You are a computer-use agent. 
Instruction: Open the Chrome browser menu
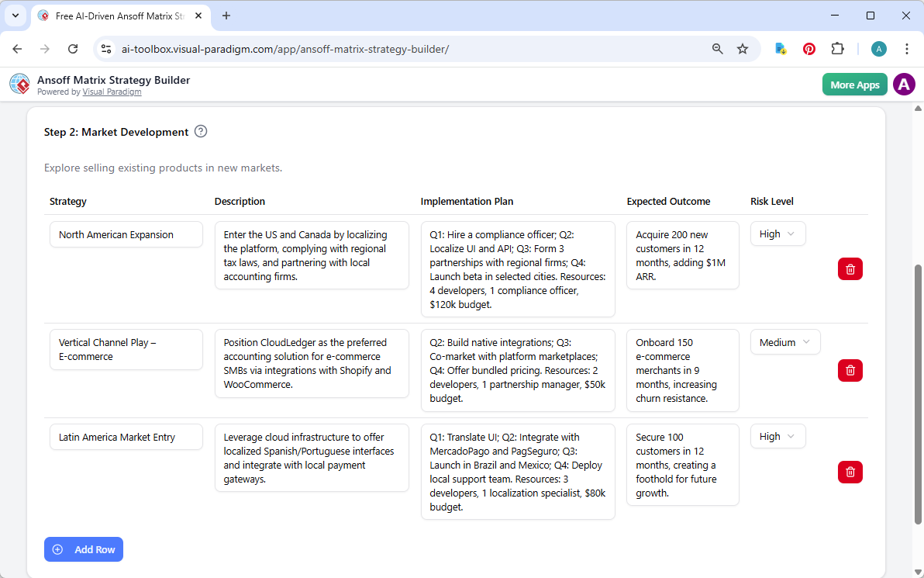tap(907, 48)
